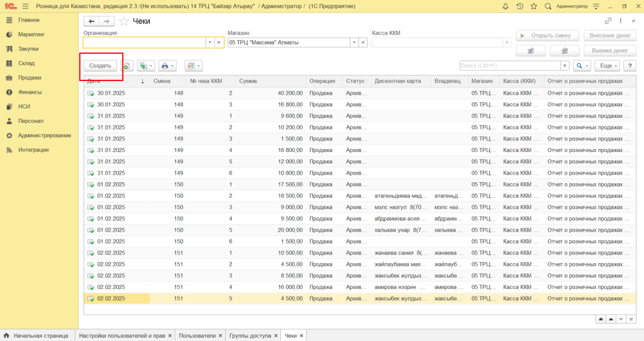Expand the Магазин dropdown arrow

point(354,42)
